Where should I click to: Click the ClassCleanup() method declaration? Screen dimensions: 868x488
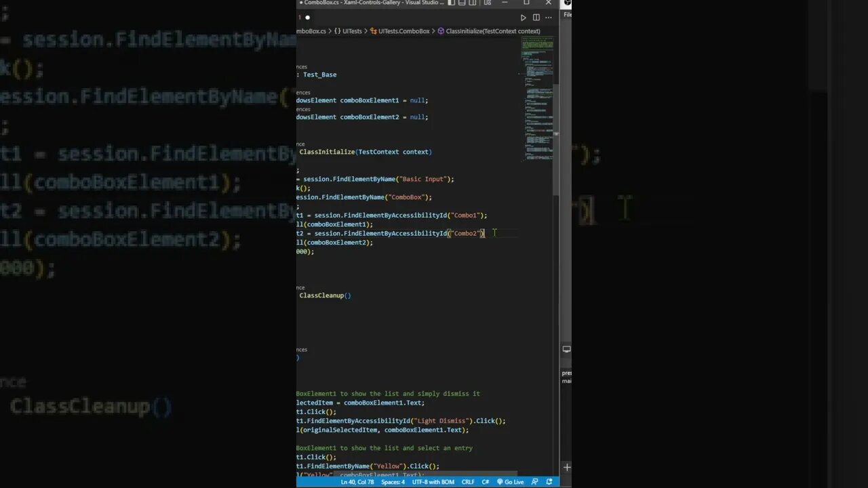[x=325, y=296]
